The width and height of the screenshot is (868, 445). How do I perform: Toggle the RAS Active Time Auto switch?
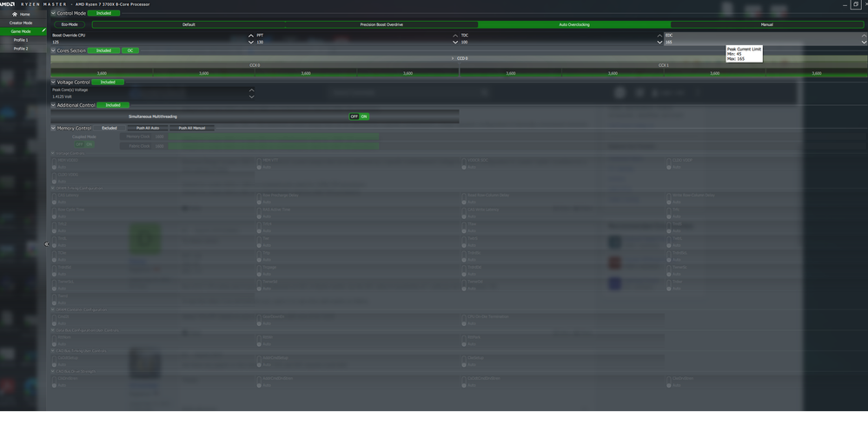(x=259, y=214)
